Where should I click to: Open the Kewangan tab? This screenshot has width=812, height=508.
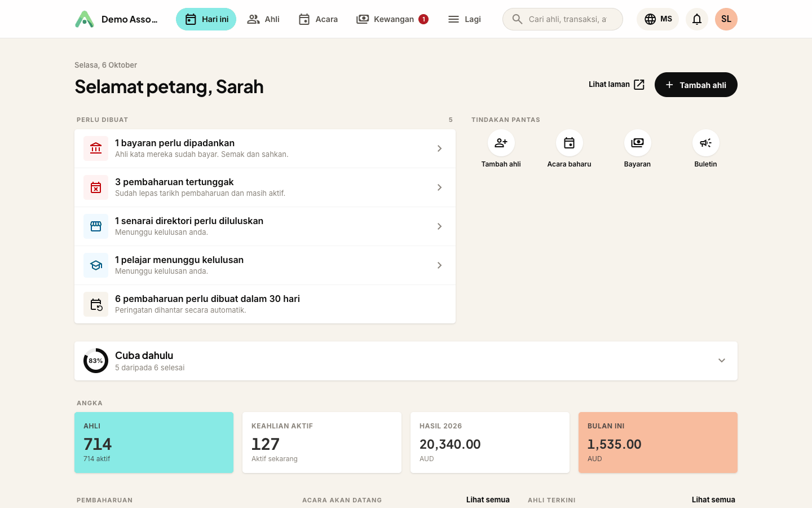point(392,19)
